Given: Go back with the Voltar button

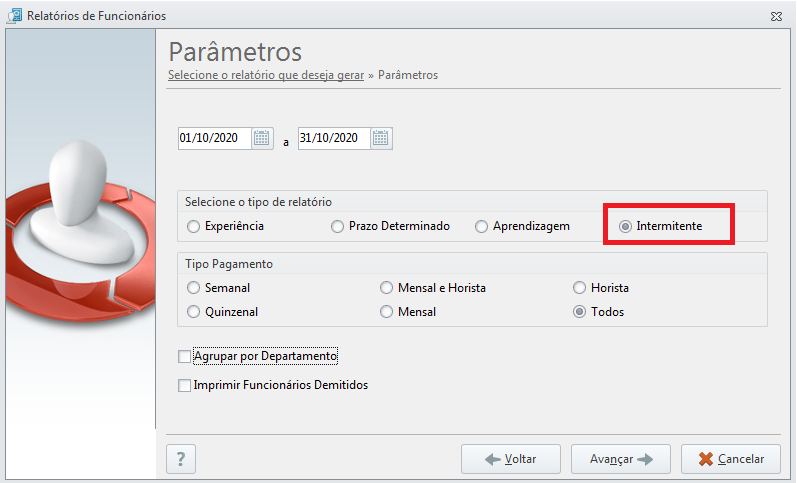Looking at the screenshot, I should [x=511, y=459].
